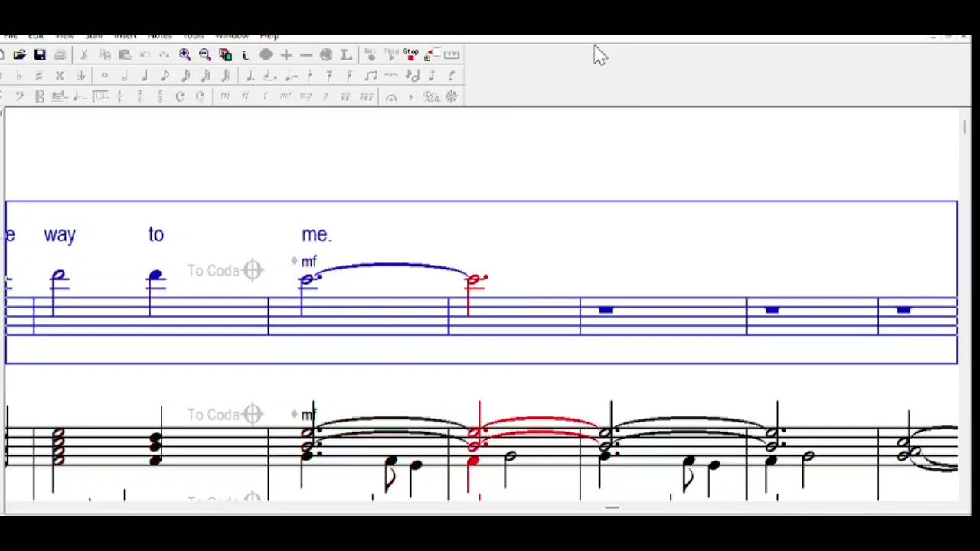Click the bold L toolbar icon
980x551 pixels.
pos(346,55)
